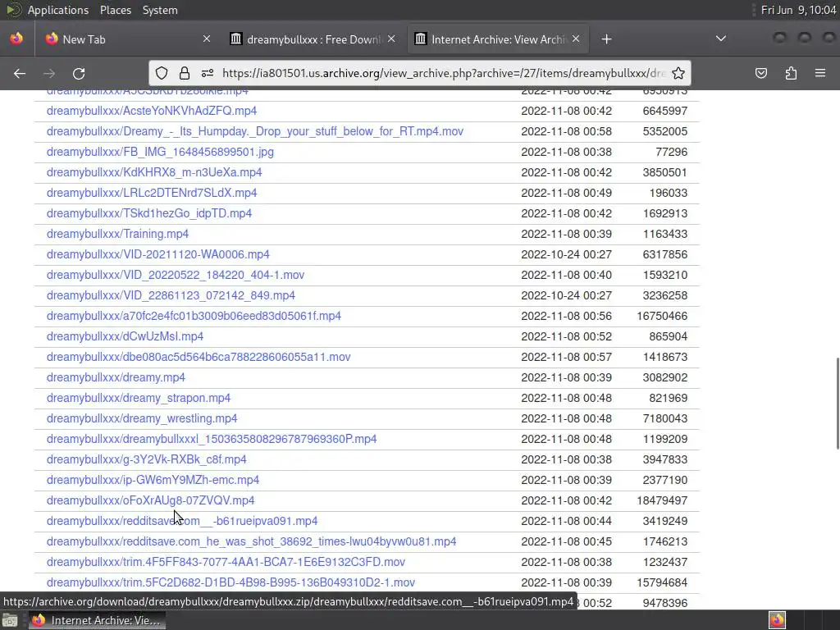
Task: Open the tracking protection shield icon
Action: [162, 73]
